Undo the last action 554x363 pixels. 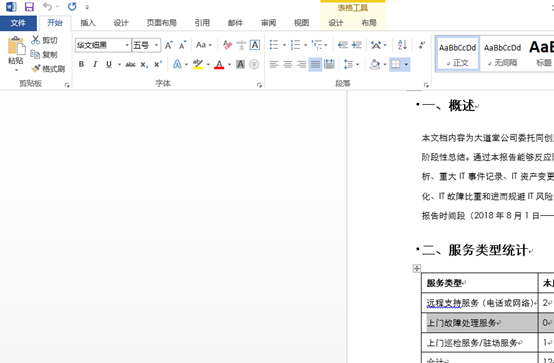point(48,7)
